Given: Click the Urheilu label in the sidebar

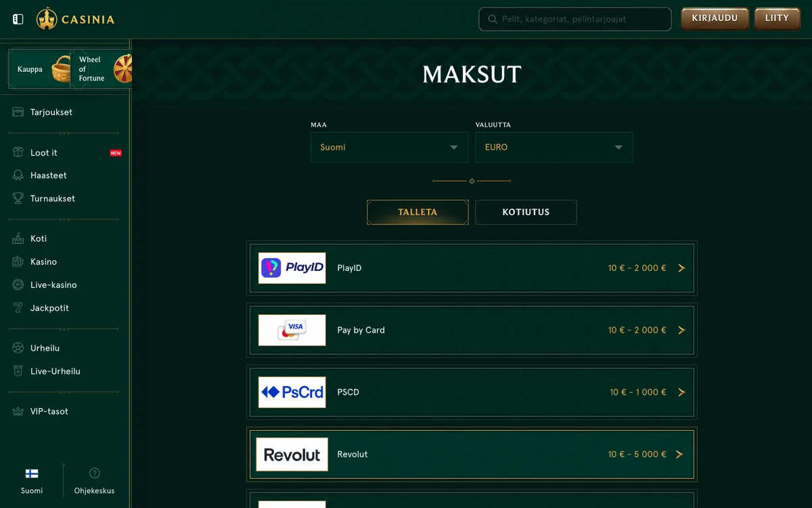Looking at the screenshot, I should [x=45, y=348].
